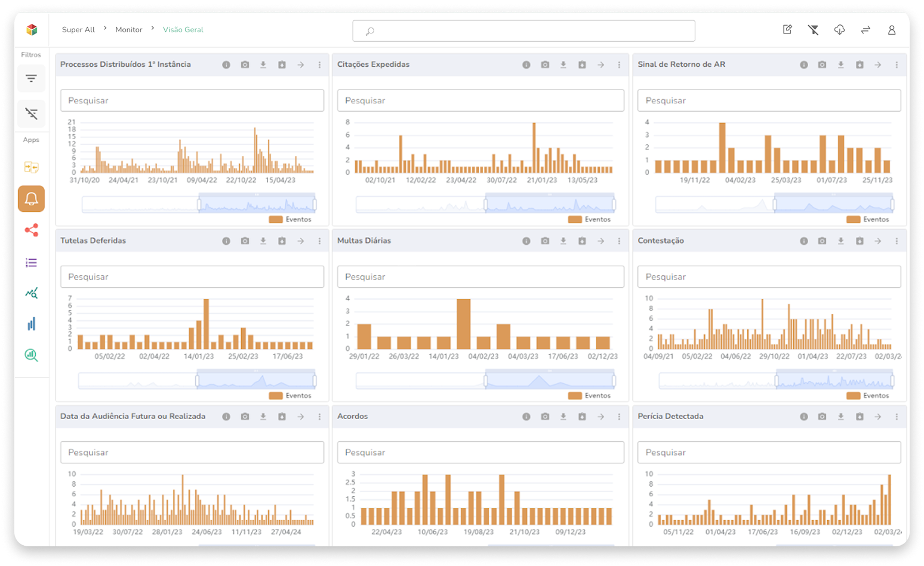
Task: Toggle Eventos legend in Processos Distribuídos chart
Action: tap(290, 219)
